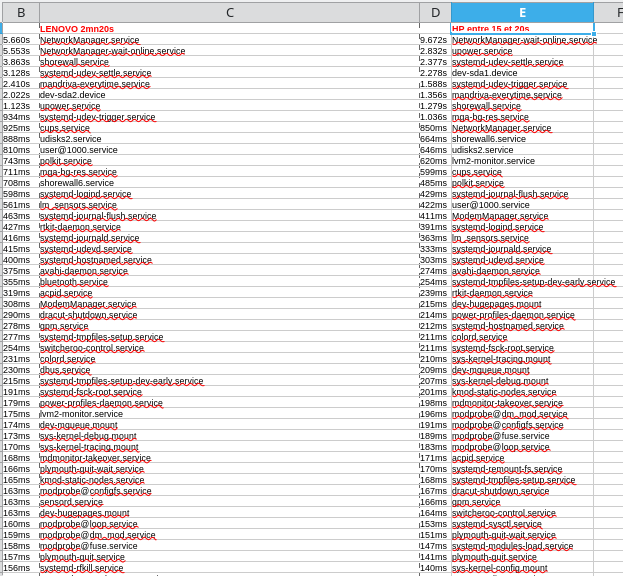Select cups.service in column C
623x576 pixels.
tap(229, 128)
